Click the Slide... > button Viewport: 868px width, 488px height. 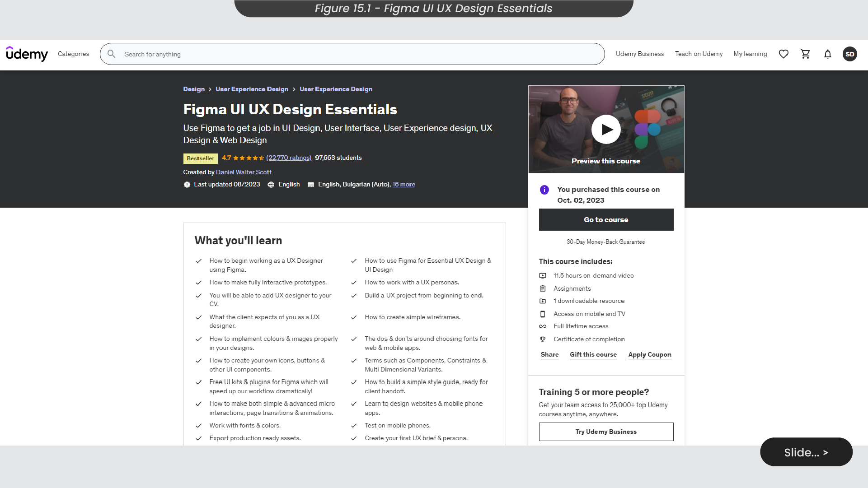point(806,452)
